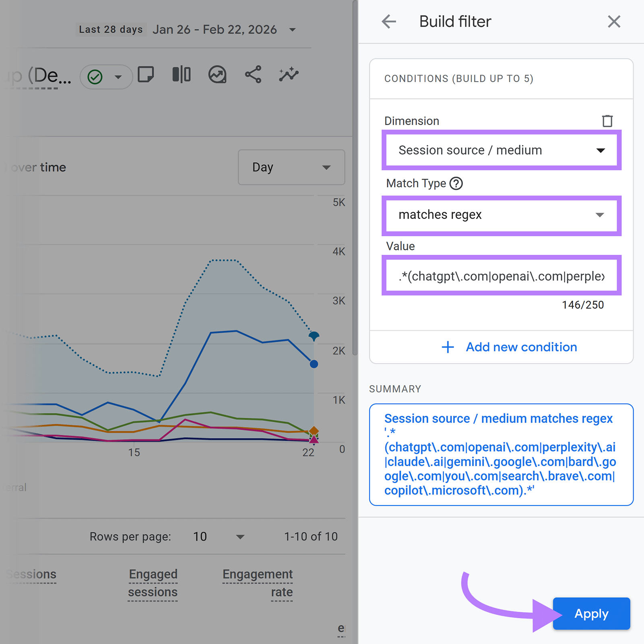The width and height of the screenshot is (644, 644).
Task: Share this report via the share icon
Action: [252, 74]
